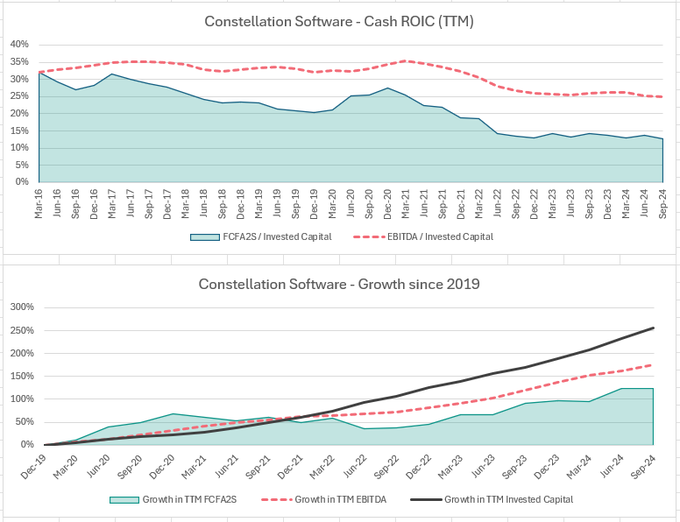Screen dimensions: 680x522
Task: Click the 10% axis label on ROIC chart
Action: 20,148
